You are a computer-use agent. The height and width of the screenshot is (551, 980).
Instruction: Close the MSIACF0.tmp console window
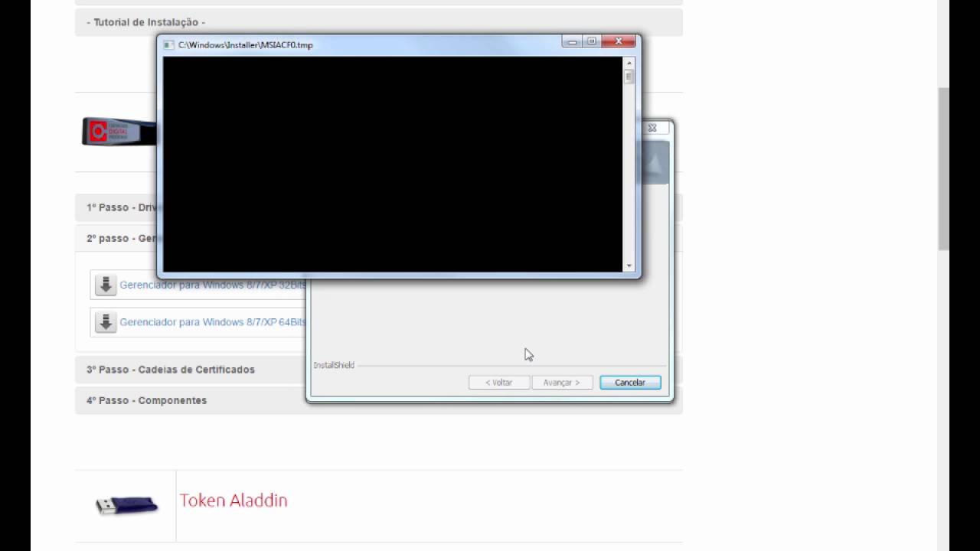point(619,42)
